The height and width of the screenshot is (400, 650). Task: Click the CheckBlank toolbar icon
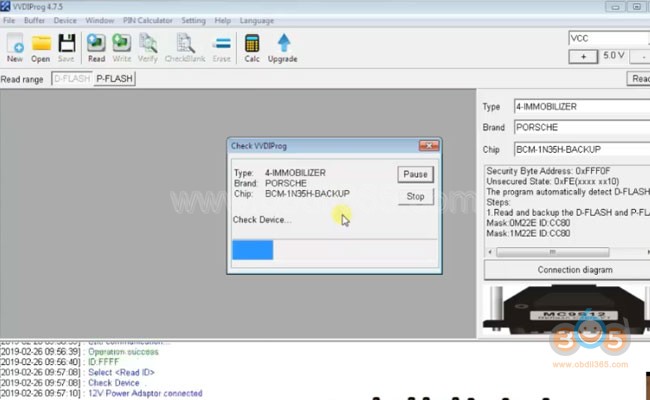pos(185,48)
